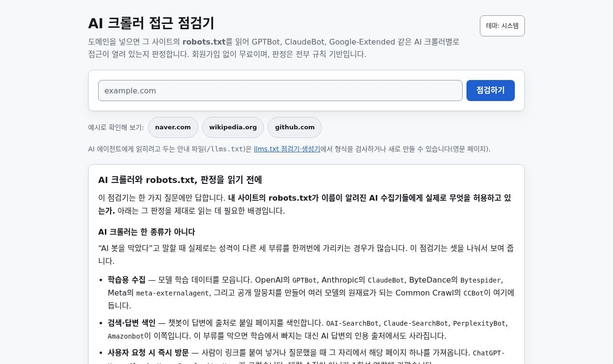Click the meta-externalagent code term
This screenshot has height=364, width=613.
click(x=172, y=293)
